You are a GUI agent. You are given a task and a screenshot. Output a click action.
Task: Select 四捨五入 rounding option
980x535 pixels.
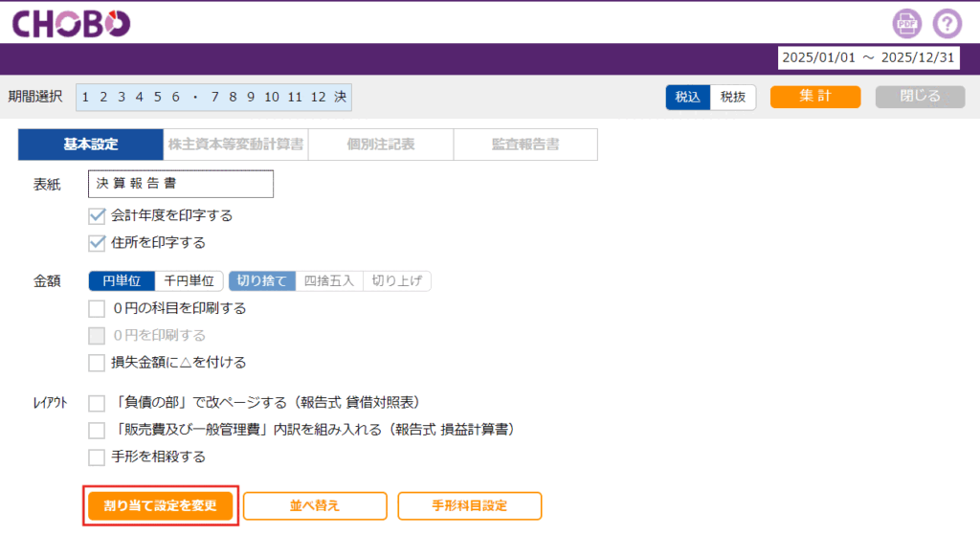tap(329, 280)
